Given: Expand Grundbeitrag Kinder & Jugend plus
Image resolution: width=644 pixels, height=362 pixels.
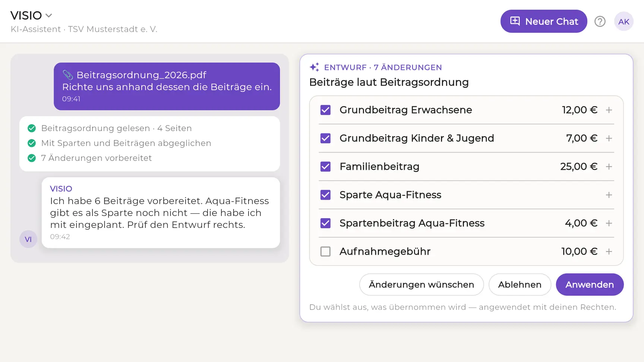Looking at the screenshot, I should point(609,138).
